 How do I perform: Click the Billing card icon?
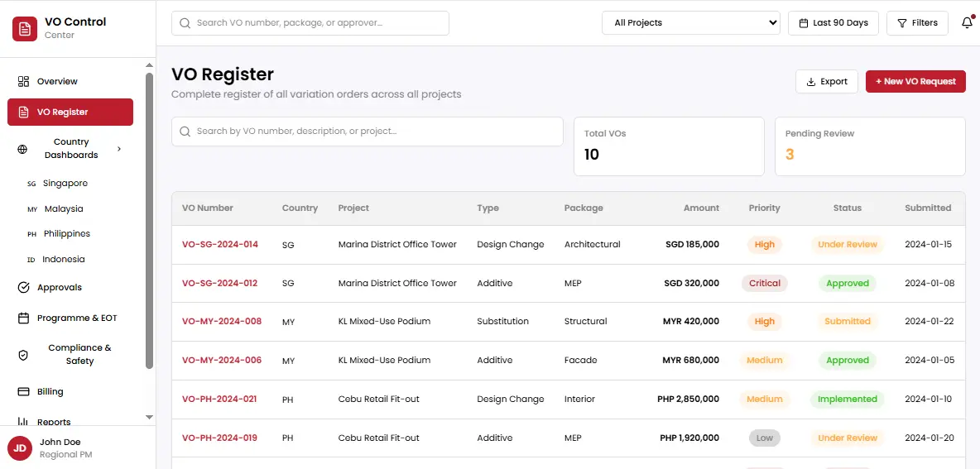click(x=23, y=392)
